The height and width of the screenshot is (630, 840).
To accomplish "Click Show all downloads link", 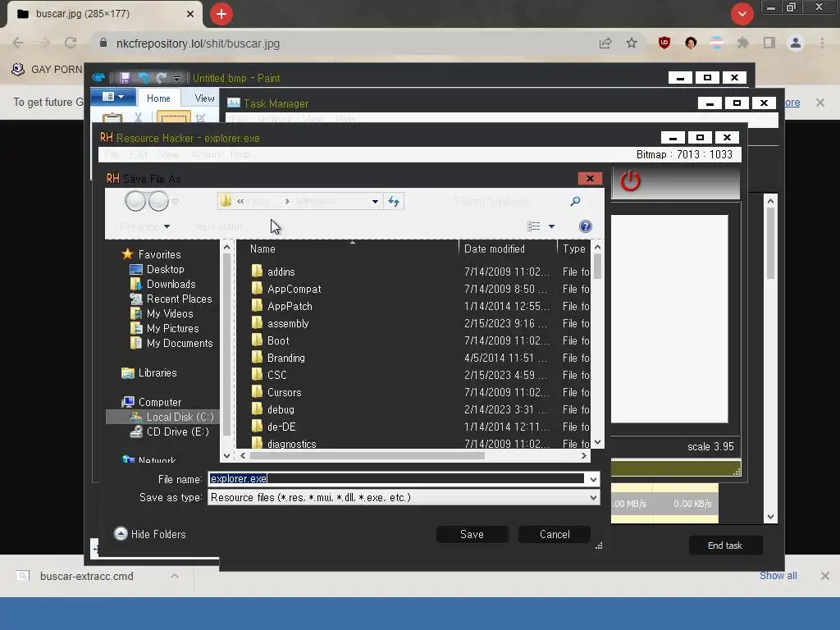I will click(778, 575).
